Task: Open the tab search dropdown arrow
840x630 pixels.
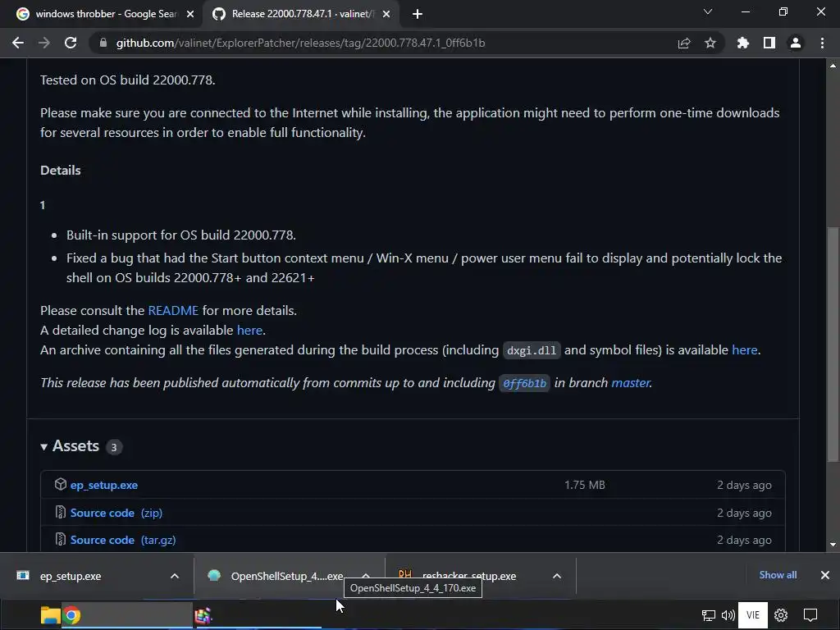Action: click(708, 11)
